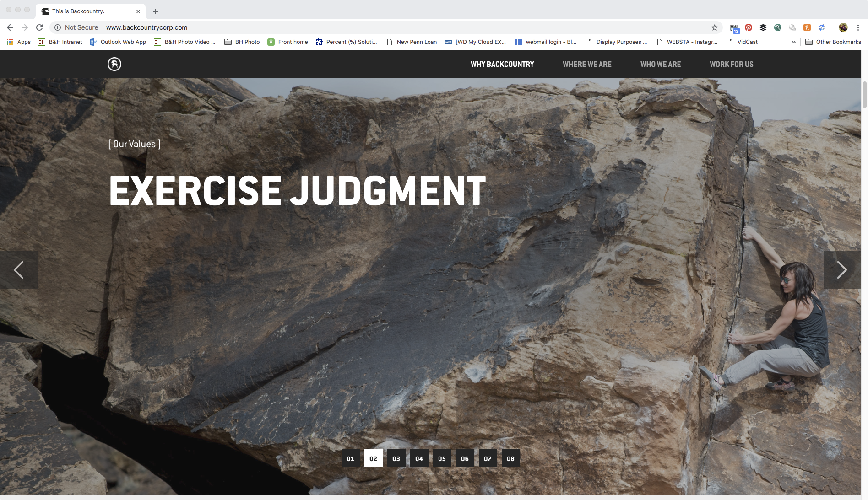Open the Outlook Web App bookmark

pos(118,42)
